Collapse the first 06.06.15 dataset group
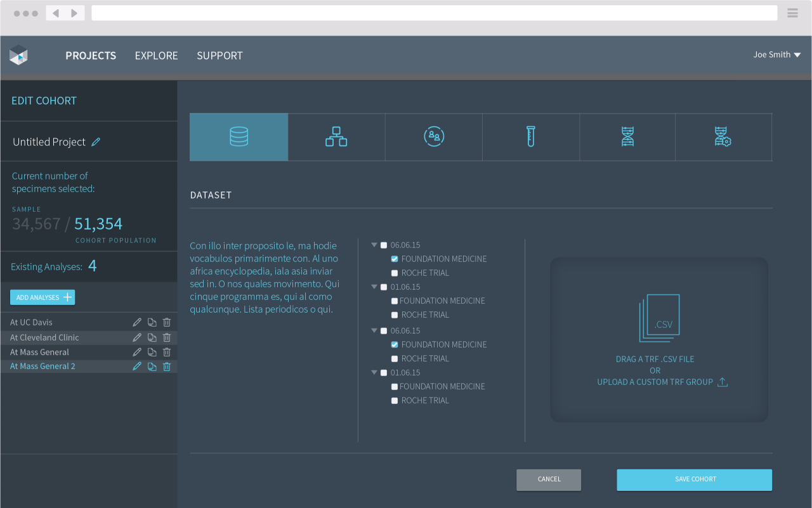812x508 pixels. (x=374, y=245)
